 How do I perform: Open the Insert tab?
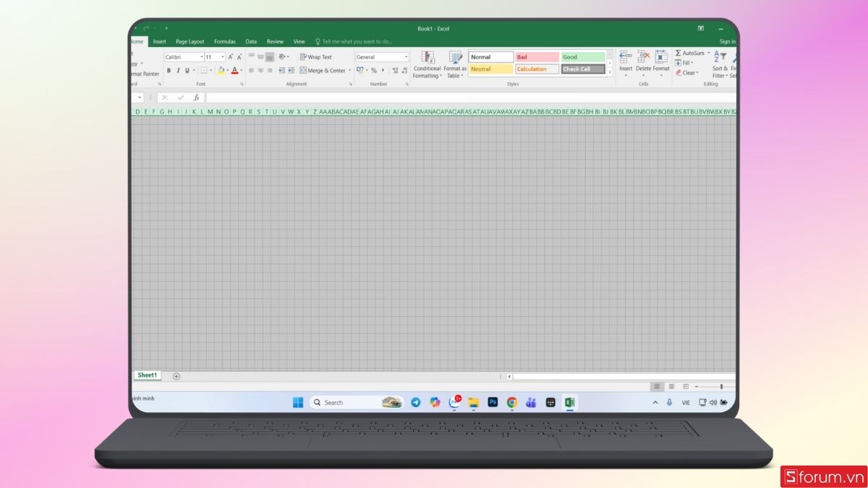[x=159, y=42]
